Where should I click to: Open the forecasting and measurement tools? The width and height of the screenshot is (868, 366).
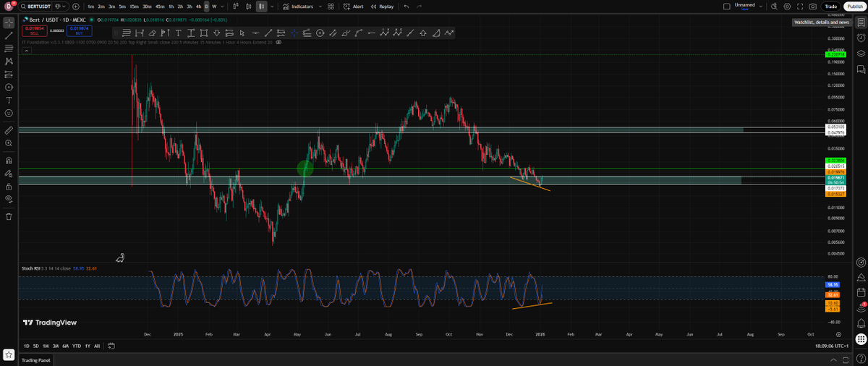point(9,75)
